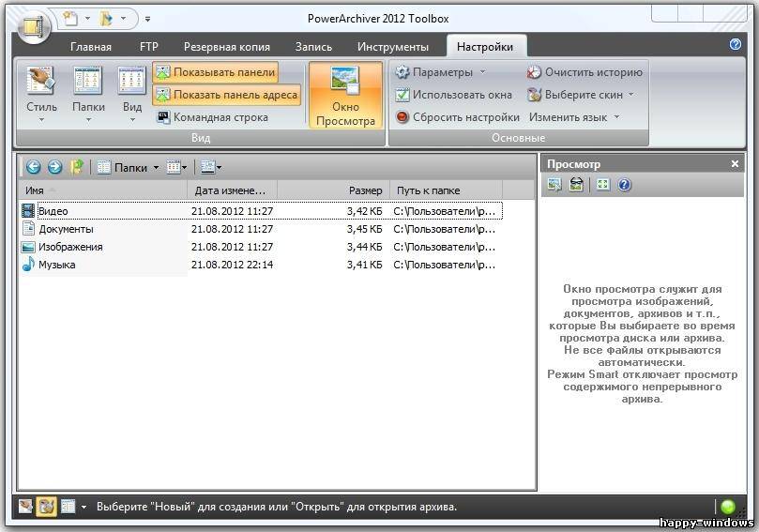Open the Резервная копия tab
The width and height of the screenshot is (759, 532).
click(226, 47)
